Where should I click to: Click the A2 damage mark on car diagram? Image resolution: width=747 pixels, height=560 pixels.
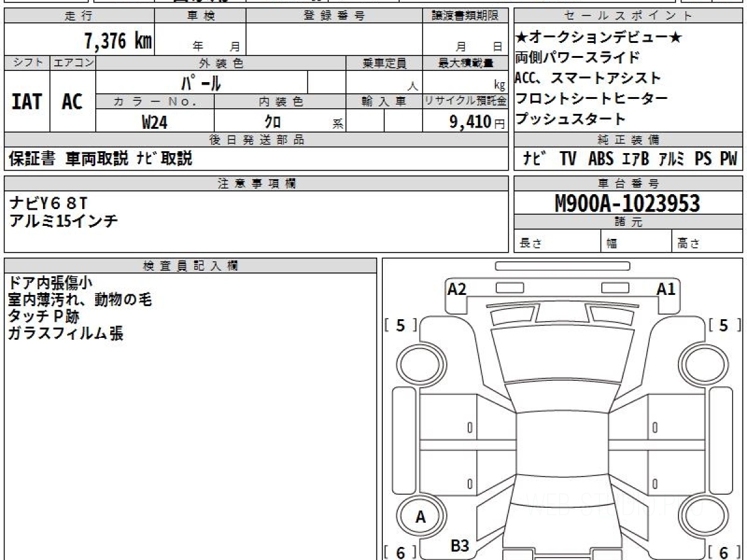point(457,289)
